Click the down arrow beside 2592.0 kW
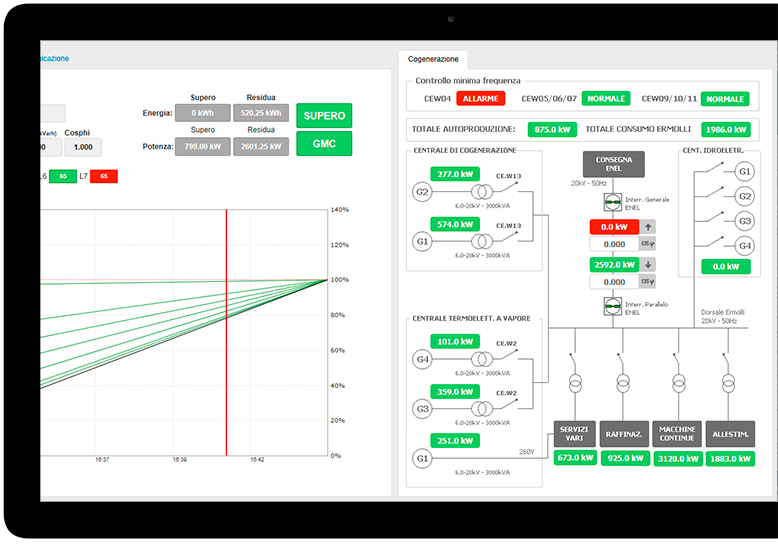 coord(647,265)
